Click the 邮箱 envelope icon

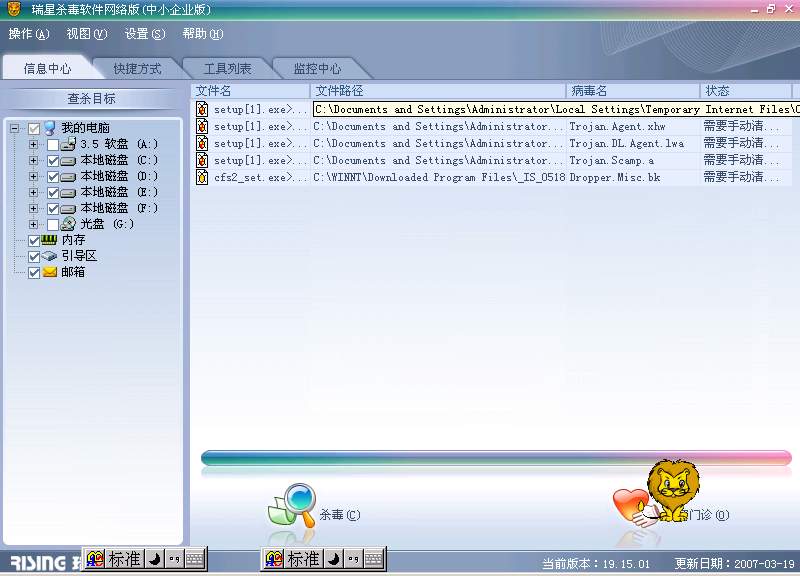click(49, 272)
